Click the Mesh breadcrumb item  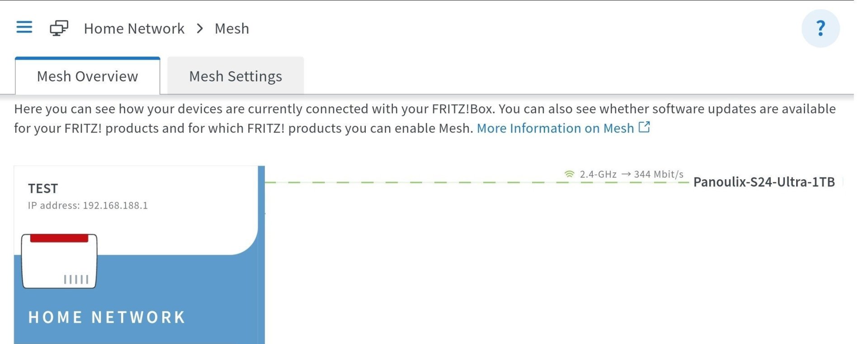pyautogui.click(x=231, y=29)
